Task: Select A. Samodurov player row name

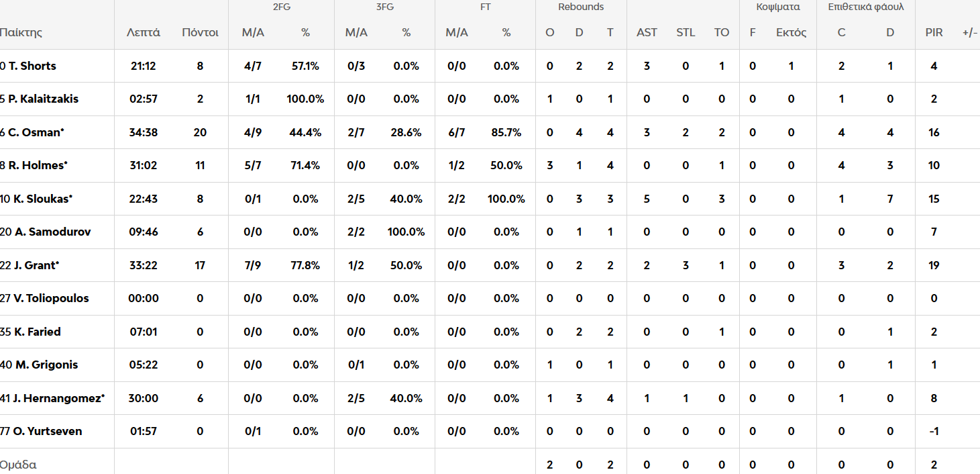Action: [52, 232]
